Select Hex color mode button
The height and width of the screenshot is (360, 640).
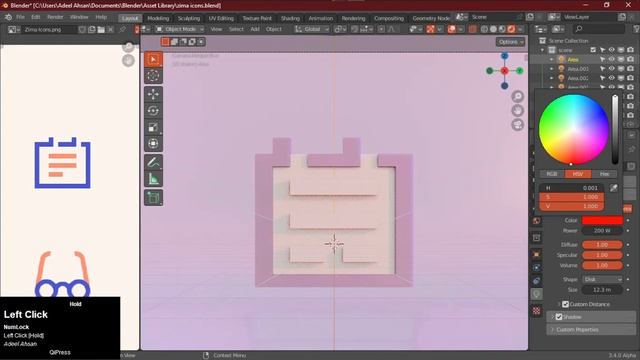[604, 174]
